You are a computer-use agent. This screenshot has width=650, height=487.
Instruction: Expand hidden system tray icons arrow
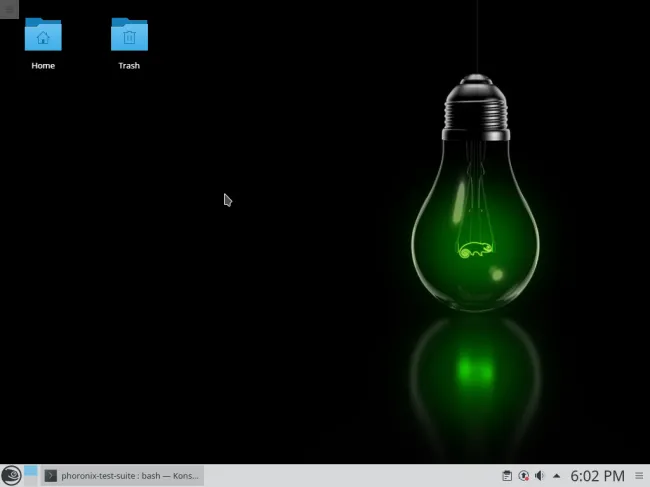[556, 476]
